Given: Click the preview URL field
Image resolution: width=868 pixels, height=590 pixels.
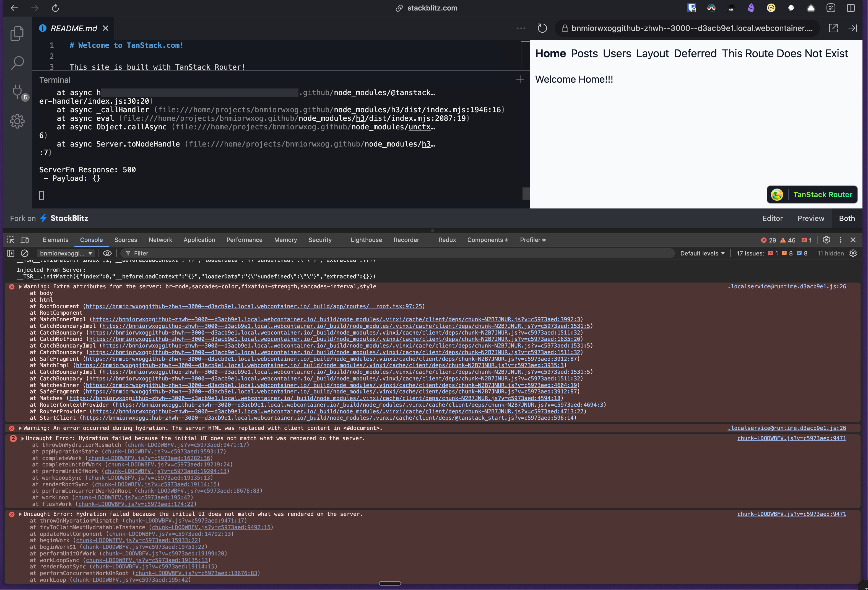Looking at the screenshot, I should click(687, 28).
